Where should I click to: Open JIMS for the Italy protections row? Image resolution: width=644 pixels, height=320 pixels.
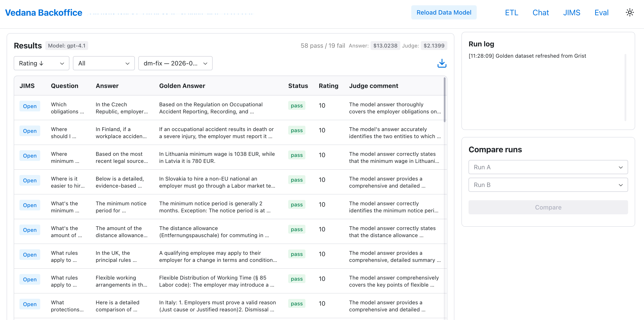pyautogui.click(x=30, y=304)
